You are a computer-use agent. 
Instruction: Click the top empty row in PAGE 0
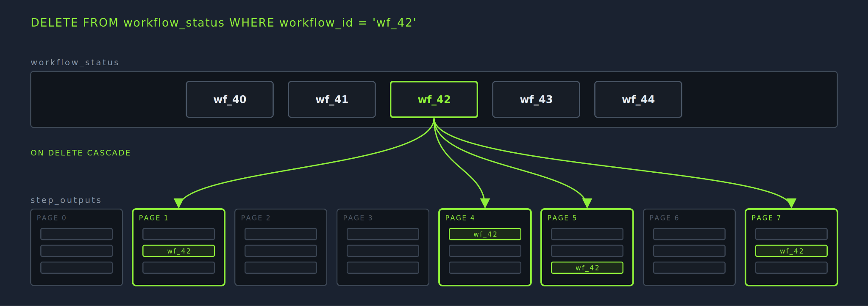[77, 234]
